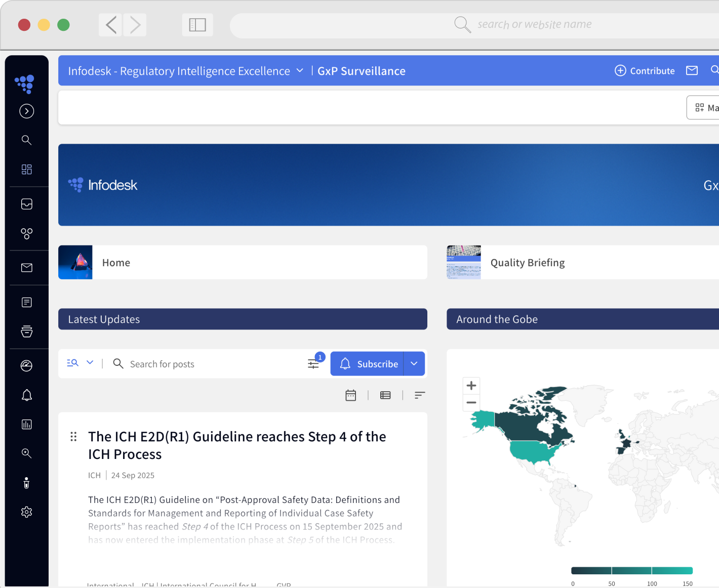Click the bell notifications icon in sidebar
Screen dimensions: 719x588
point(27,395)
